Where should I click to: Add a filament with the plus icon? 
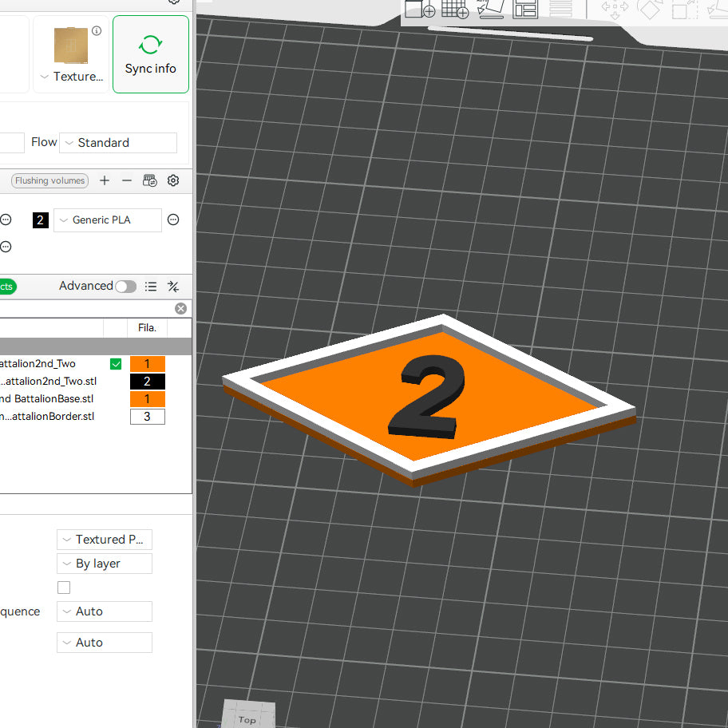pyautogui.click(x=105, y=180)
